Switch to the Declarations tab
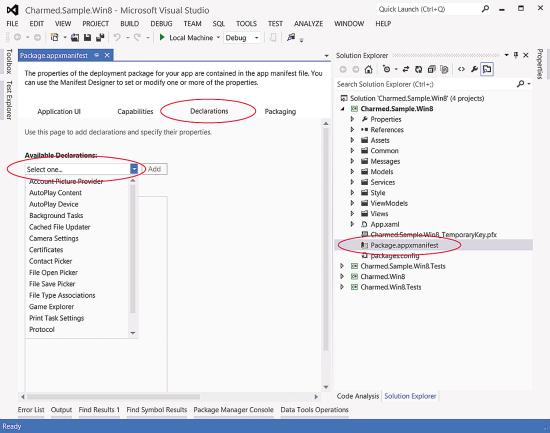The width and height of the screenshot is (550, 433). pos(209,111)
